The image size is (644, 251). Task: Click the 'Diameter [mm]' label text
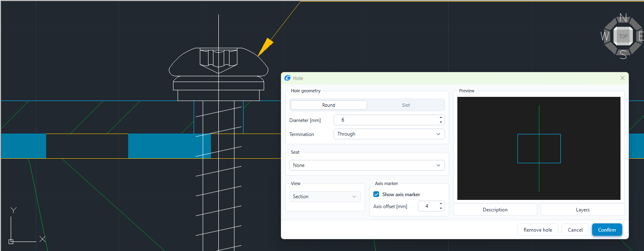click(305, 120)
